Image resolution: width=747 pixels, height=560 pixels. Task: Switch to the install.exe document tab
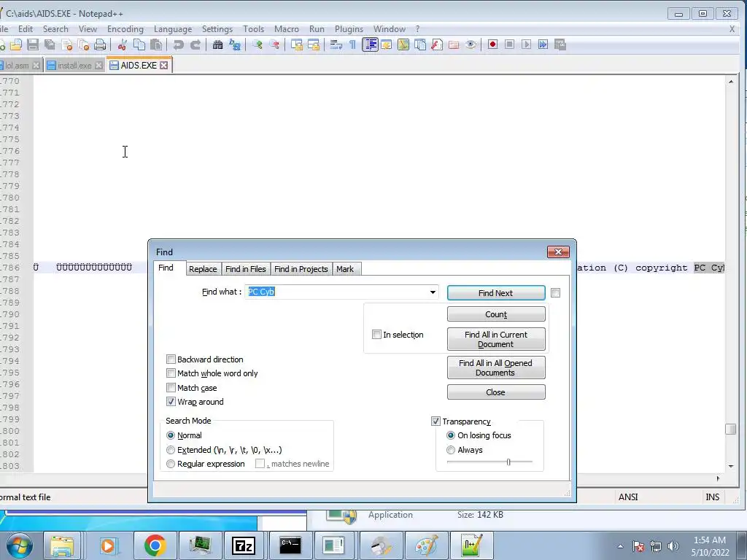pos(74,65)
